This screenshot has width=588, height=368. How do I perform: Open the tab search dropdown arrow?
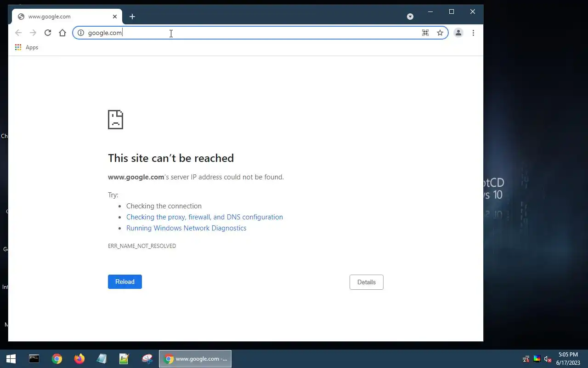[x=410, y=17]
